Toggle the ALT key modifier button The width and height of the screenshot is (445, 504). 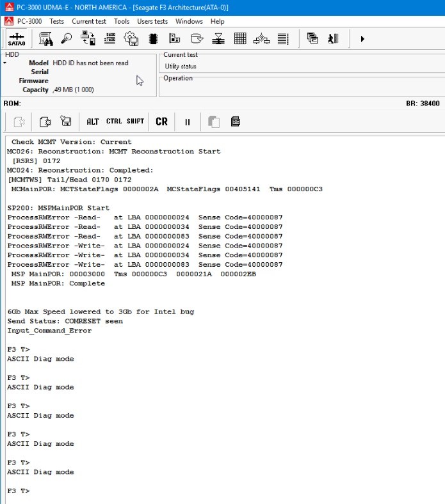[93, 122]
